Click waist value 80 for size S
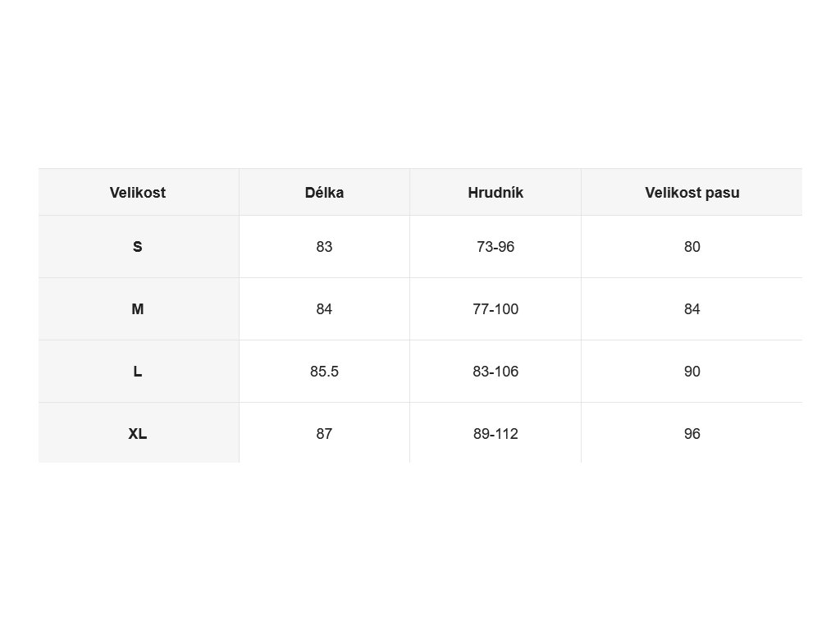Image resolution: width=840 pixels, height=630 pixels. 692,247
